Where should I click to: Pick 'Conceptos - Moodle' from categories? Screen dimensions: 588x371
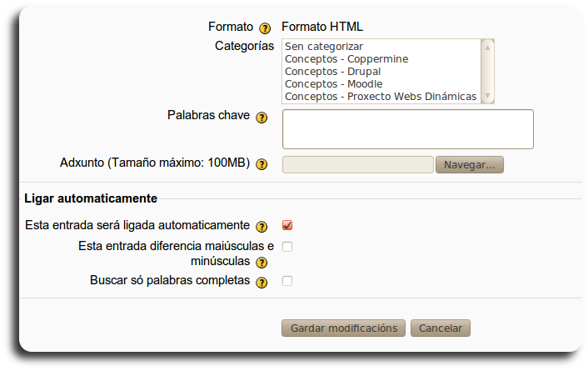click(333, 84)
